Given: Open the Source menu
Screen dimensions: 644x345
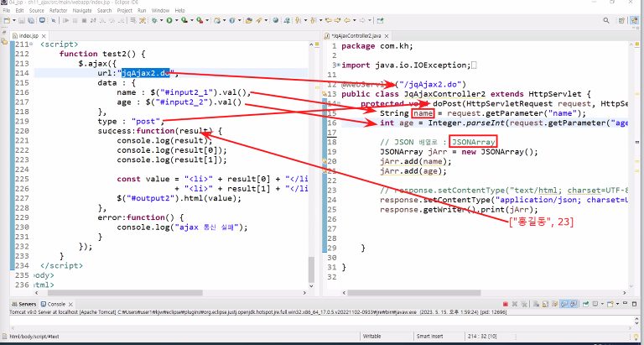Looking at the screenshot, I should (x=37, y=10).
